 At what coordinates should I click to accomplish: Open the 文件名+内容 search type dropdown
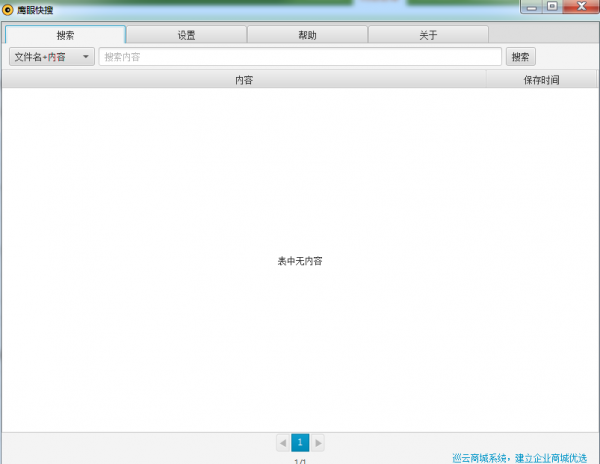click(51, 57)
